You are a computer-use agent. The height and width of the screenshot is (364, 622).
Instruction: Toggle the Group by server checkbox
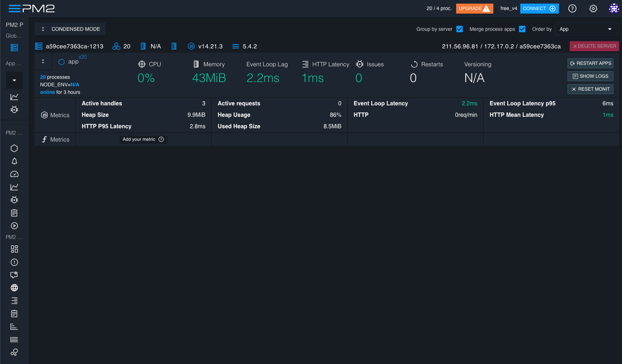click(x=460, y=29)
